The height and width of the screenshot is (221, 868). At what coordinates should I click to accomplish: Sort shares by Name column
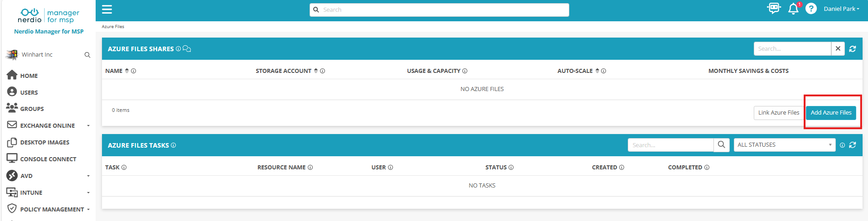[127, 71]
